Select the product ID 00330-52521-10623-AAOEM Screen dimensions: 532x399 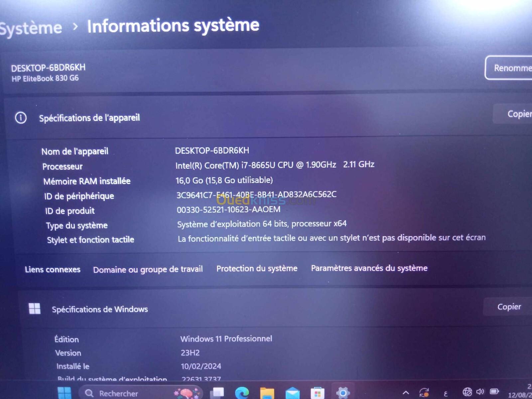(228, 209)
